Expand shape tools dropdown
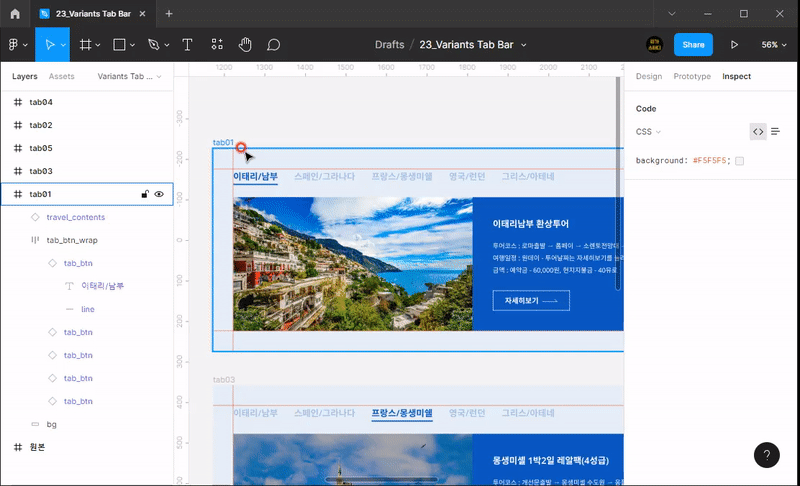This screenshot has height=486, width=800. [132, 45]
